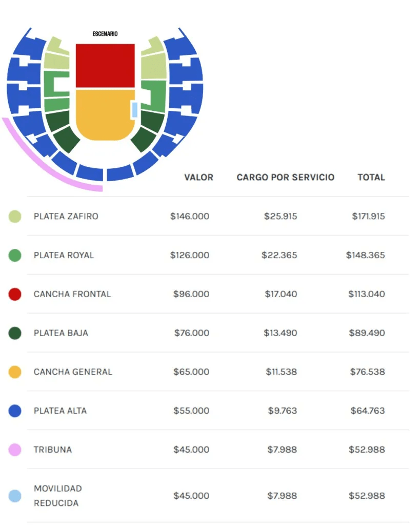
Task: Click the TOTAL column header
Action: [x=371, y=178]
